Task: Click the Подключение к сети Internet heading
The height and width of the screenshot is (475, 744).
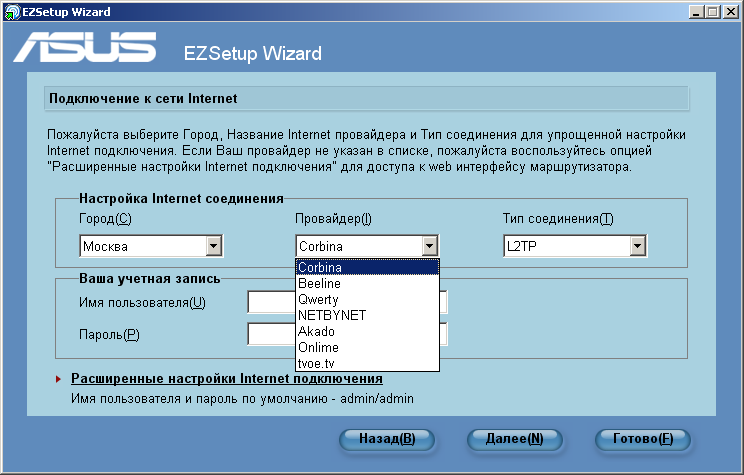Action: pyautogui.click(x=143, y=99)
